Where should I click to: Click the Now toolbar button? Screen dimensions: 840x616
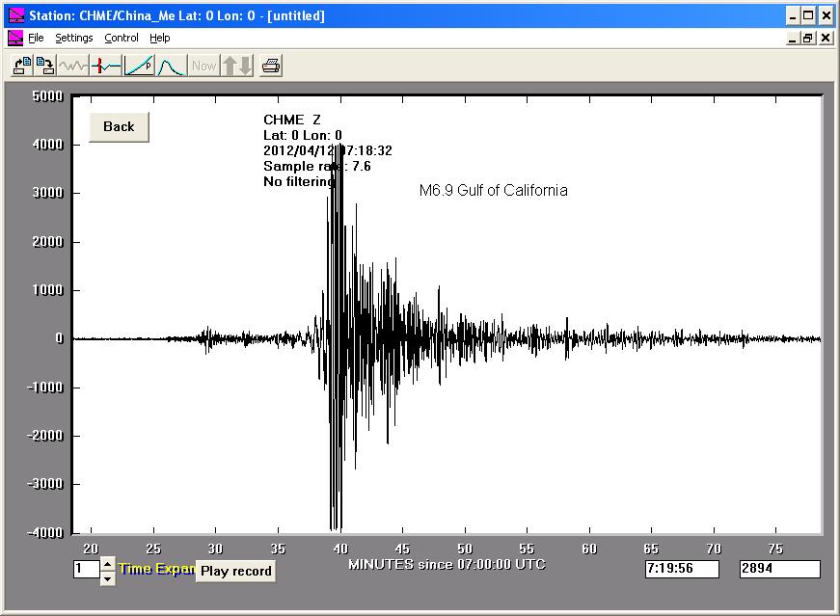coord(203,66)
